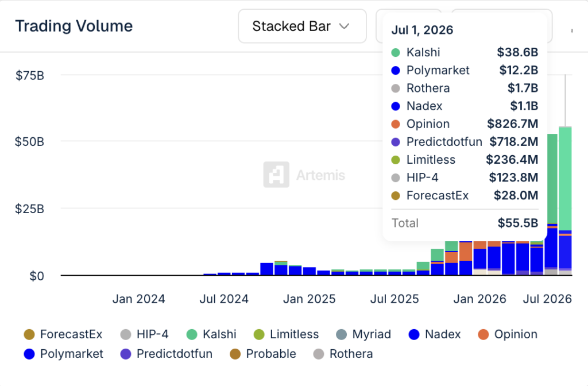Screen dimensions: 588x386
Task: Click Limitless $236.4M value in the tooltip
Action: (x=512, y=160)
